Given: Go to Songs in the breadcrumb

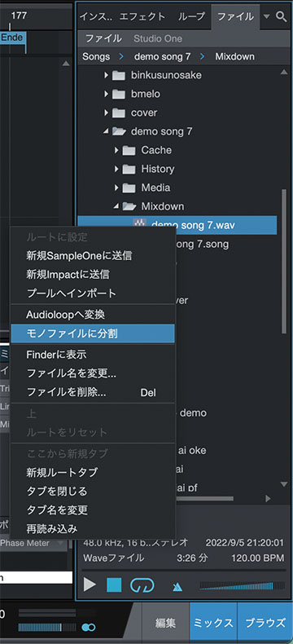Looking at the screenshot, I should coord(96,57).
